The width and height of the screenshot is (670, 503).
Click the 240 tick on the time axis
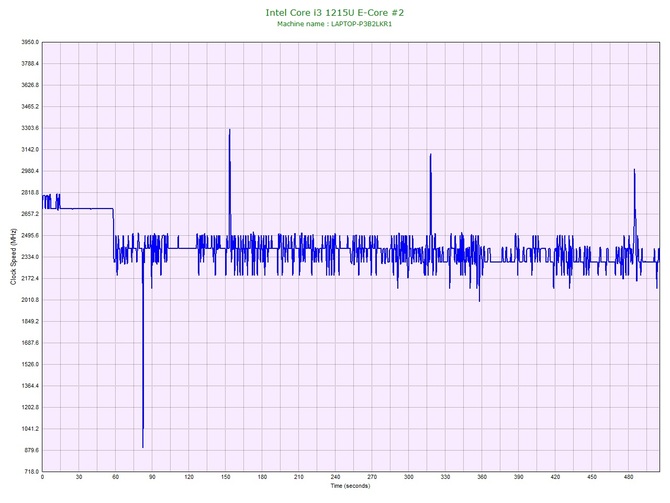coord(336,478)
